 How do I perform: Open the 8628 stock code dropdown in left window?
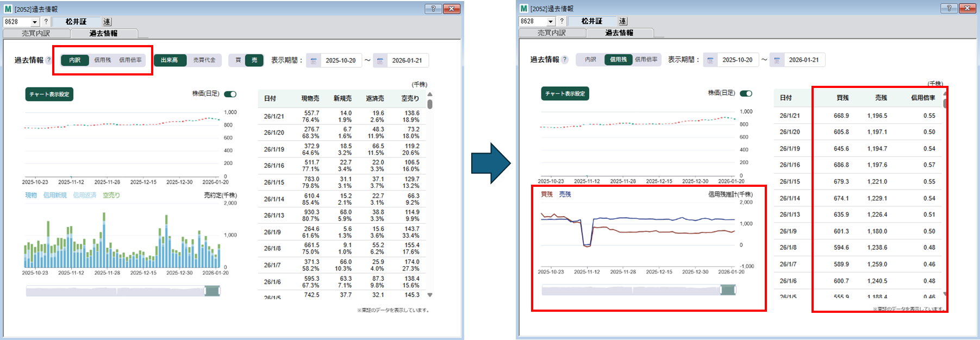[x=35, y=22]
